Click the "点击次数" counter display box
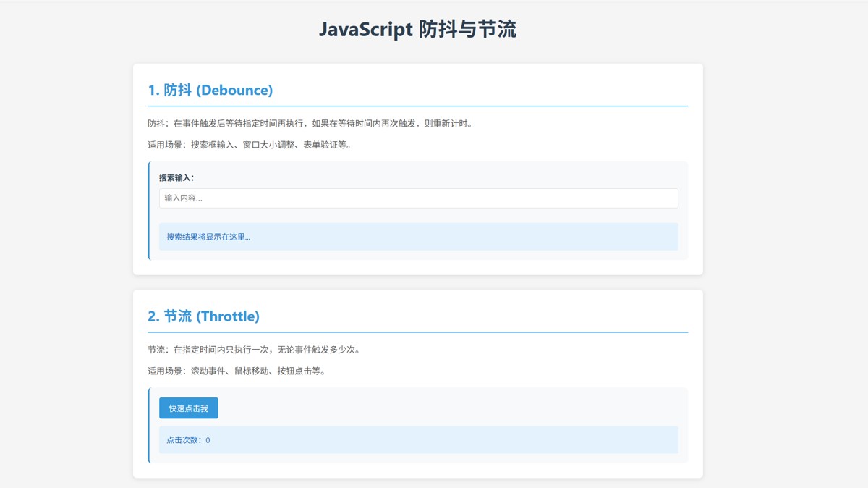This screenshot has width=868, height=488. coord(418,440)
